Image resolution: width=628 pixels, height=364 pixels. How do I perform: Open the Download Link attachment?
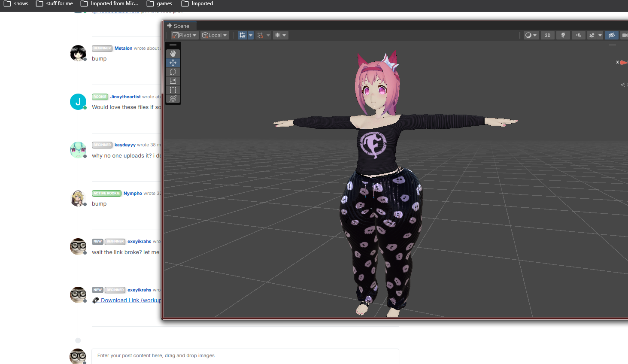click(x=127, y=300)
